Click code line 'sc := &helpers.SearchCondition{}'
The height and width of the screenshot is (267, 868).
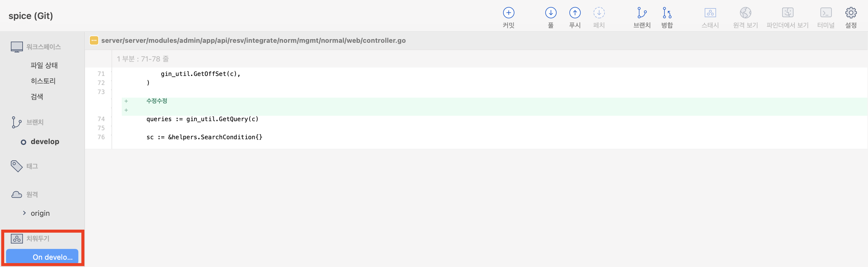tap(204, 137)
